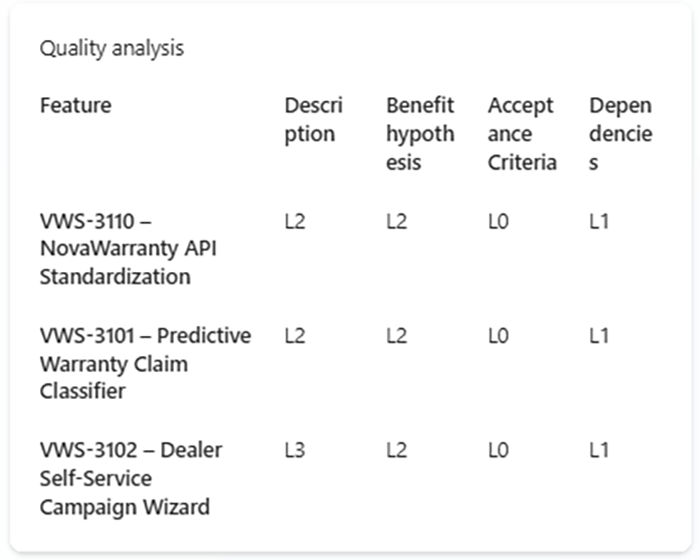Click L3 Description value for VWS-3102
This screenshot has width=700, height=560.
point(295,450)
